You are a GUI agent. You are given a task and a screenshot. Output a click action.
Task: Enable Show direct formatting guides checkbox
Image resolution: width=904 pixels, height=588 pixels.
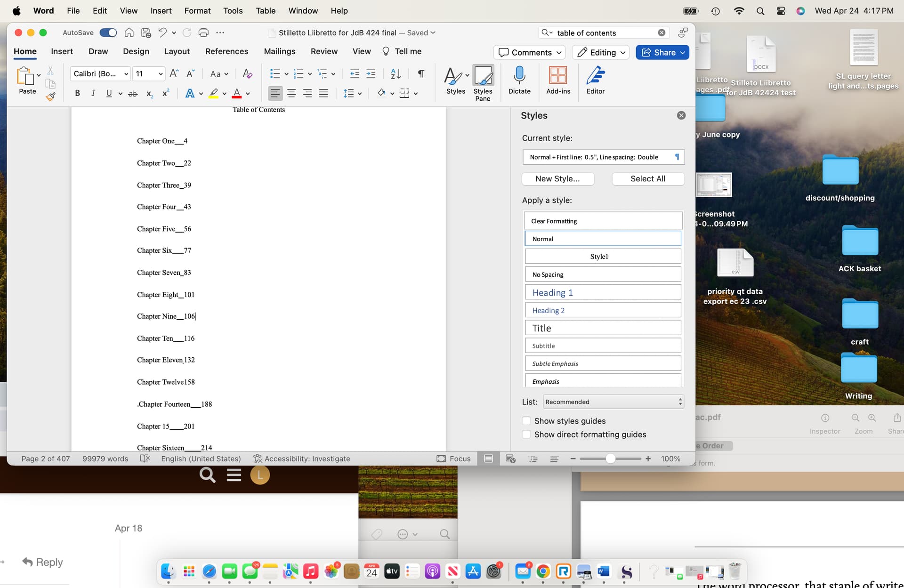[x=526, y=435]
